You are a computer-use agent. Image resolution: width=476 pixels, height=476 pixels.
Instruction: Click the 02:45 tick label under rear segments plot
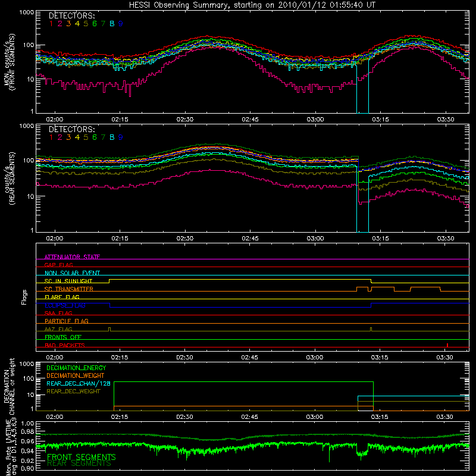tap(250, 239)
